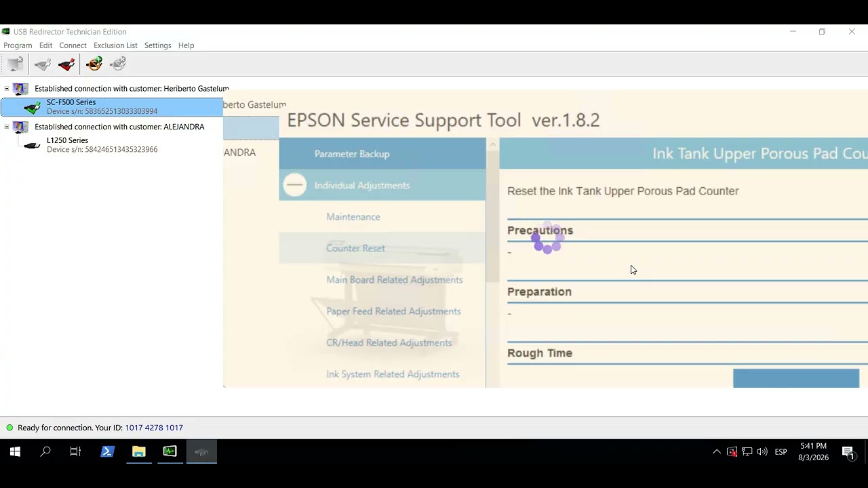The image size is (868, 488).
Task: Select the Heriberto Gastelum connection row
Action: pyautogui.click(x=132, y=89)
